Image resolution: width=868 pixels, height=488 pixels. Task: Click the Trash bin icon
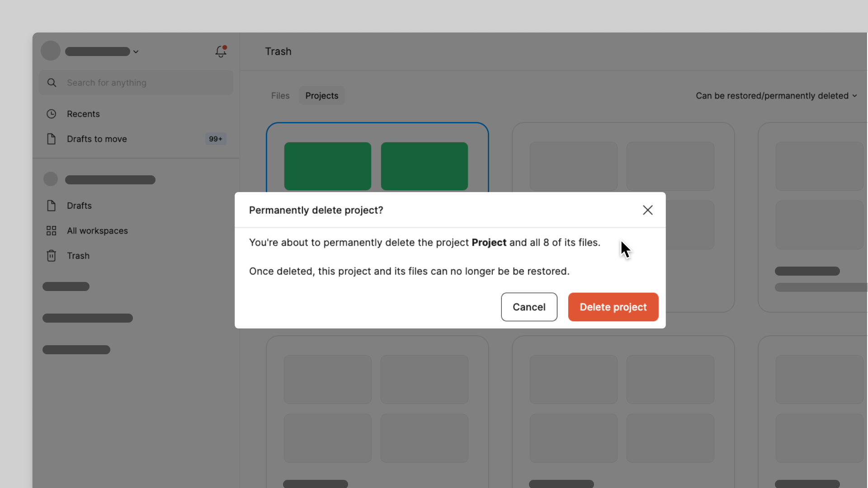(52, 256)
